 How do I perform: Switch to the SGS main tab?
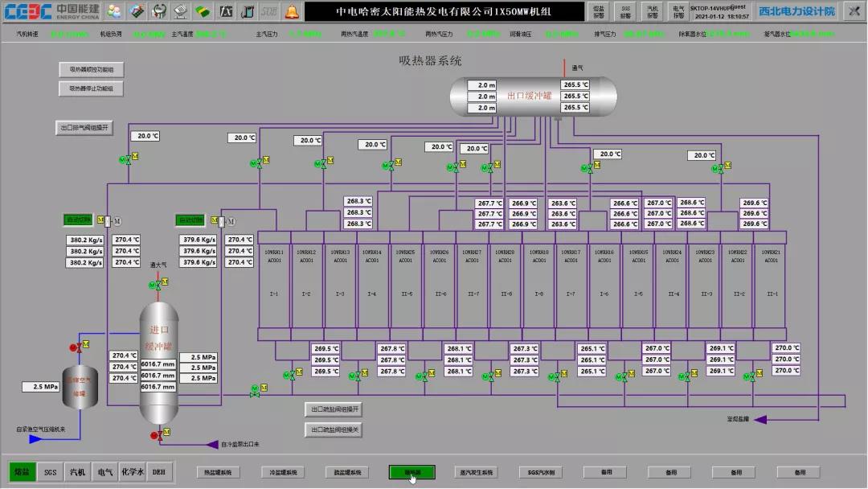51,472
